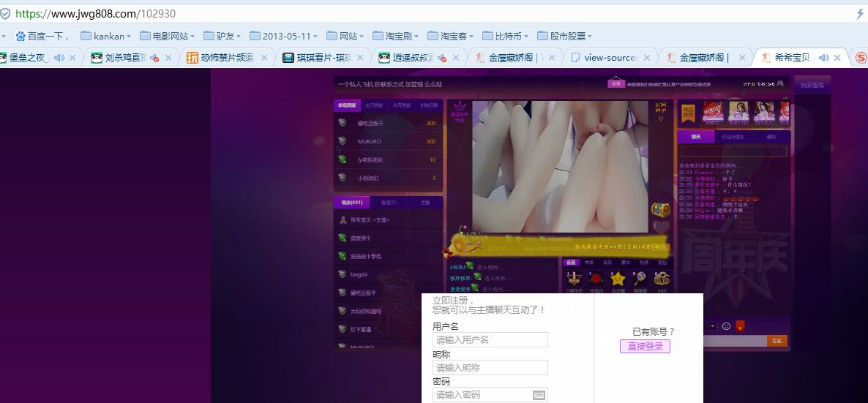Click the treasure chest icon beside video
The width and height of the screenshot is (868, 403).
tap(660, 210)
